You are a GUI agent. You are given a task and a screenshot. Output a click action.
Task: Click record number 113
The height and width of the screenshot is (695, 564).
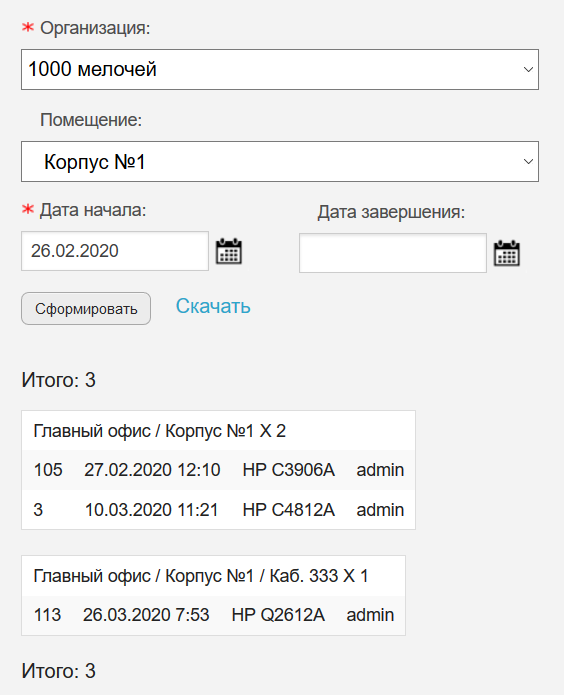[x=47, y=615]
